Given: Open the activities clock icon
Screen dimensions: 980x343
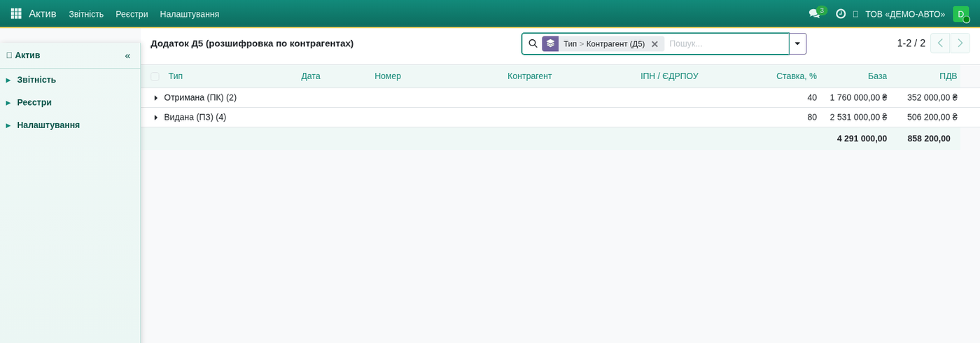Looking at the screenshot, I should [841, 13].
